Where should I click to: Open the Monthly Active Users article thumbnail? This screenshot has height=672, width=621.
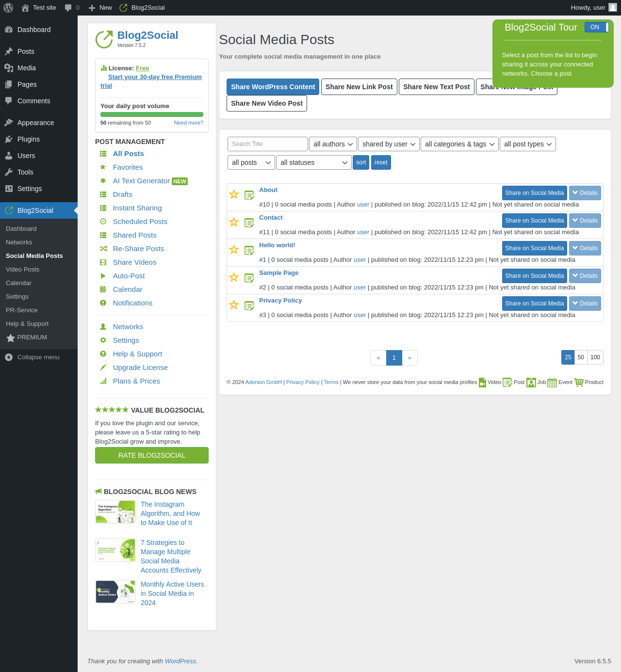[115, 592]
